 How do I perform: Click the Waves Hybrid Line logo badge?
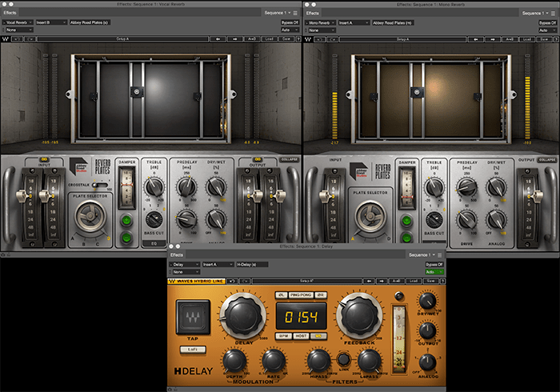click(x=197, y=281)
